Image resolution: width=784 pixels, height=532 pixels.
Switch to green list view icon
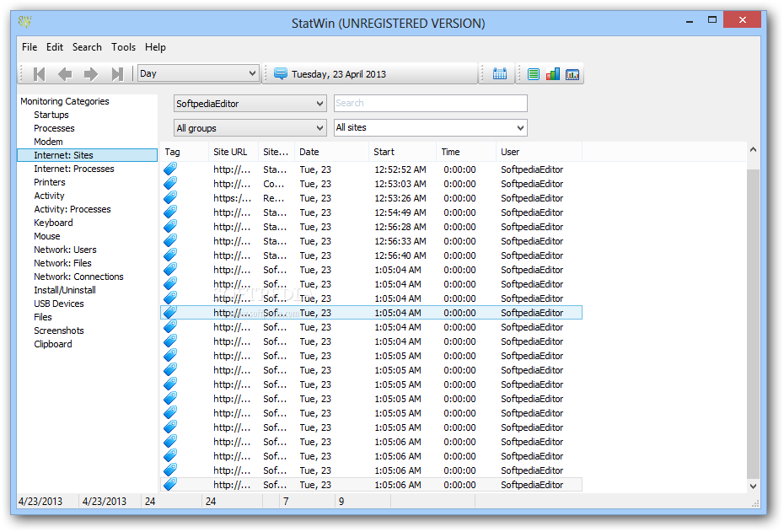[x=534, y=74]
